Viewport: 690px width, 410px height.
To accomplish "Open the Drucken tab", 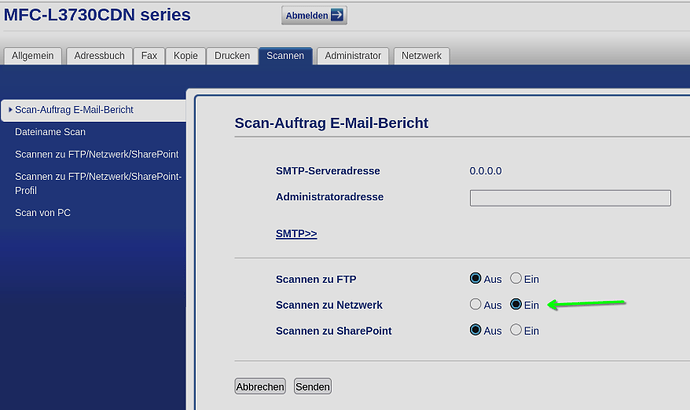I will coord(232,56).
